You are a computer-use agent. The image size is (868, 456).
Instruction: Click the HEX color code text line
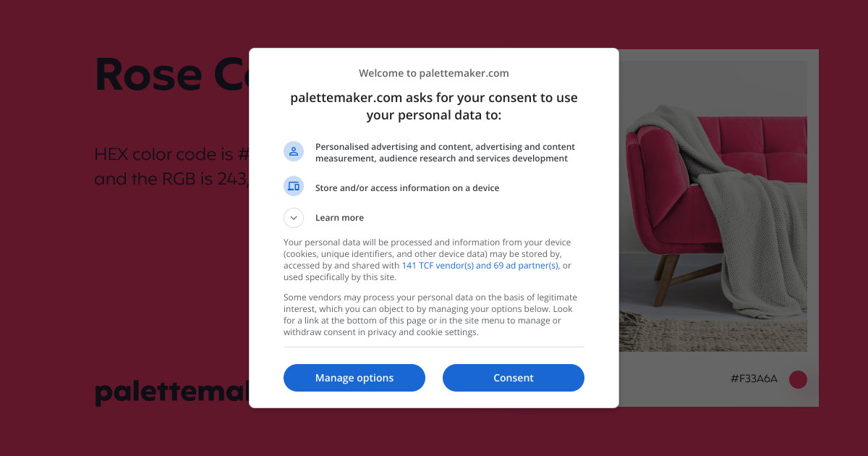pos(172,154)
